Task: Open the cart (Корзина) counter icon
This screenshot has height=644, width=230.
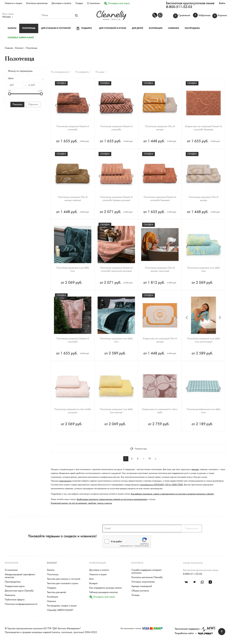Action: click(x=214, y=16)
